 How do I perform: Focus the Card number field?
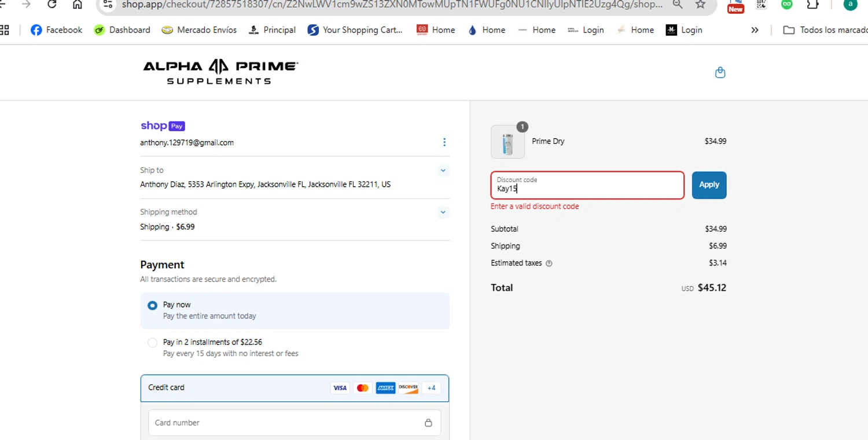click(295, 423)
